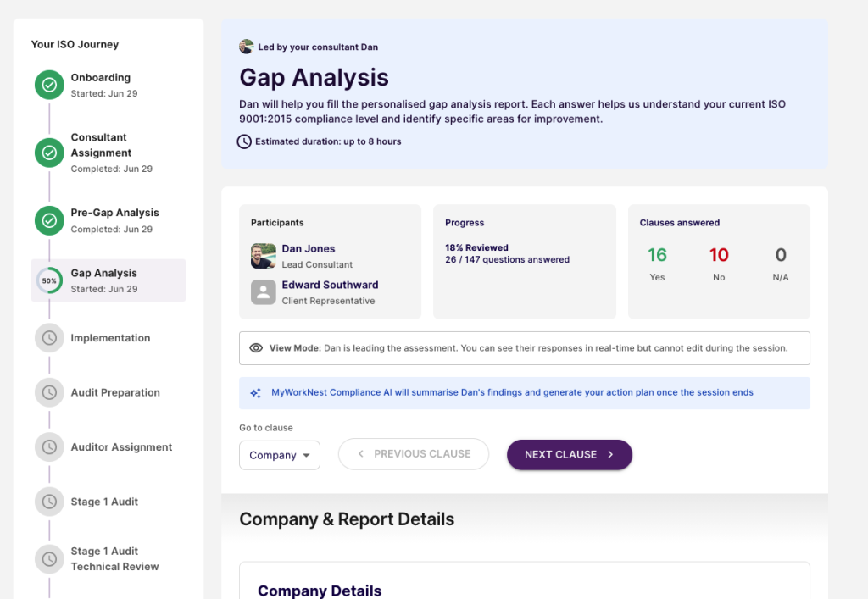The width and height of the screenshot is (868, 599).
Task: Click the NEXT CLAUSE button
Action: [570, 455]
